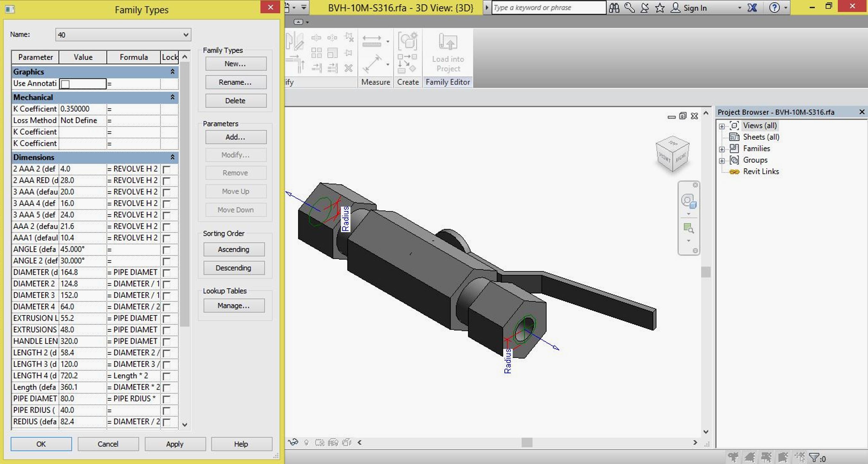Click the ViewCube in the 3D view
868x464 pixels.
tap(673, 154)
